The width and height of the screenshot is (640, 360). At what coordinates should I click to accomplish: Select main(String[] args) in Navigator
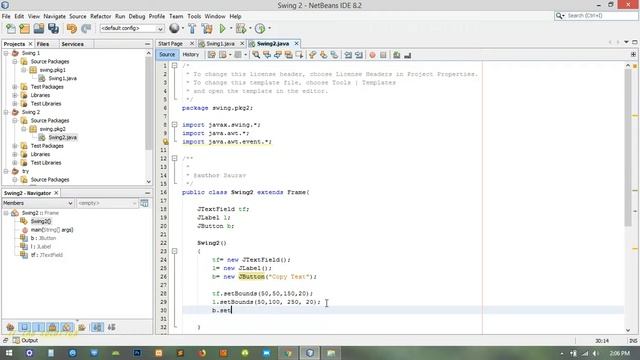52,230
